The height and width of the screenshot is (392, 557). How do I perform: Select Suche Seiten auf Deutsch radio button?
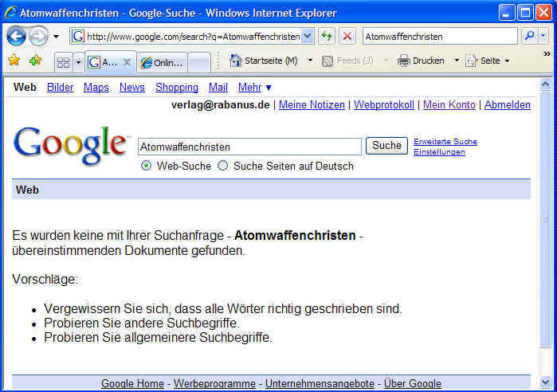223,166
